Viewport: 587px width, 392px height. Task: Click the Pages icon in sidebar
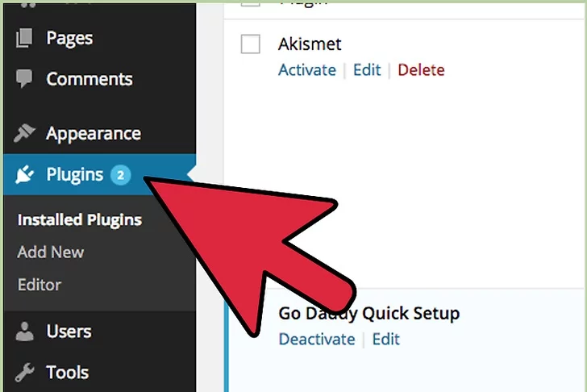tap(25, 38)
